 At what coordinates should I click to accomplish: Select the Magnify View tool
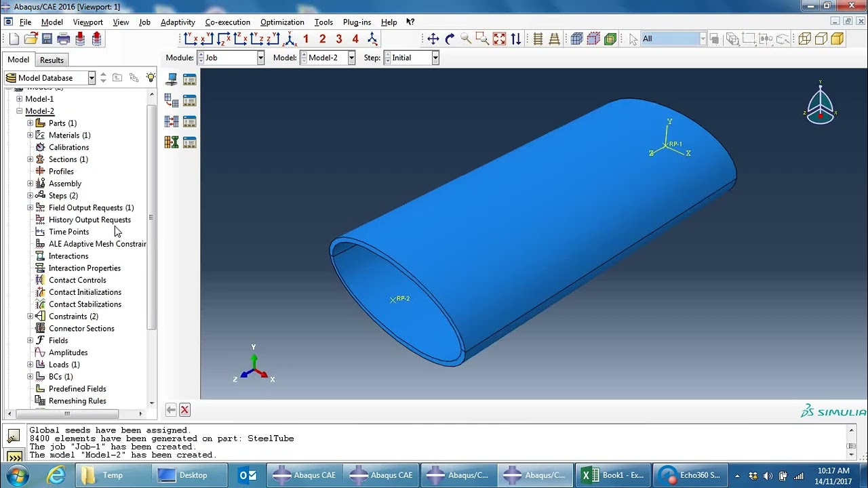point(466,39)
